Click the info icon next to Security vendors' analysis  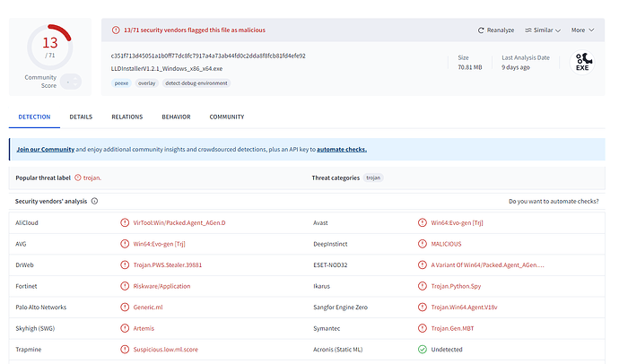coord(94,201)
